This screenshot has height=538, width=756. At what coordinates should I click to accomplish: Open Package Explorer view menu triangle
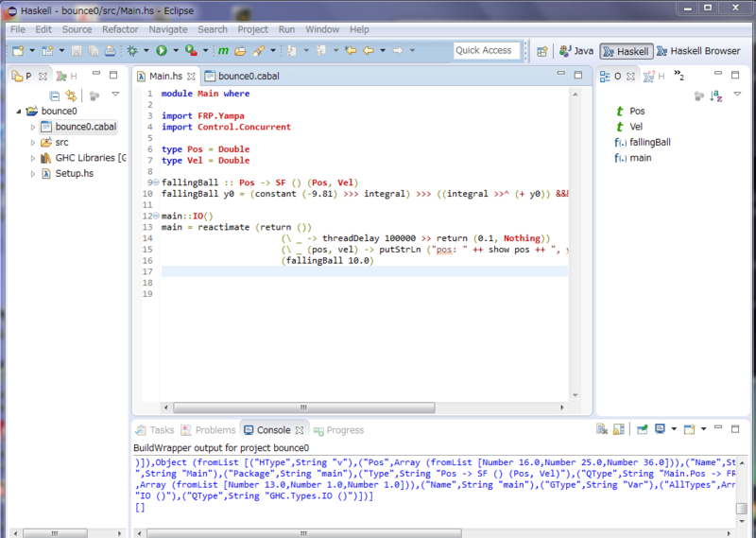115,95
